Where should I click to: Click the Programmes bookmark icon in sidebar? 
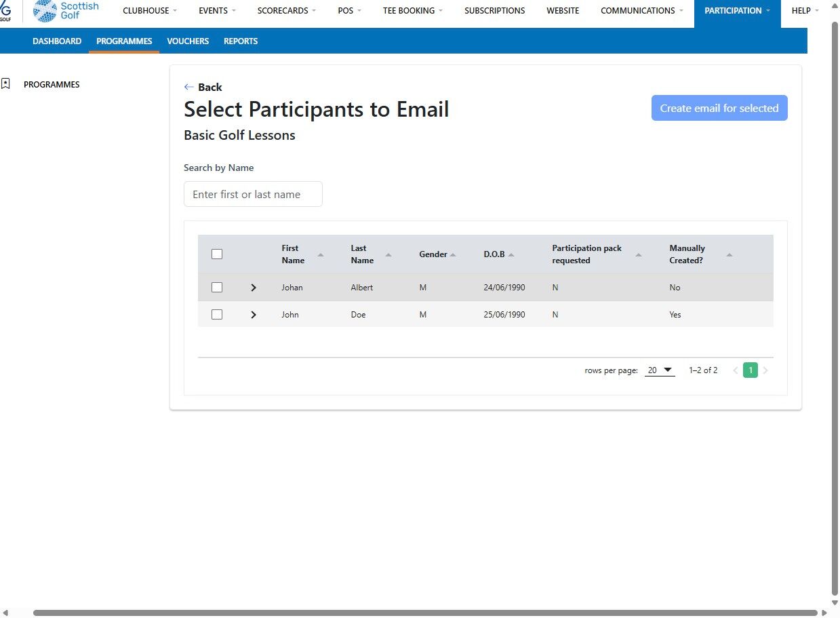tap(5, 84)
